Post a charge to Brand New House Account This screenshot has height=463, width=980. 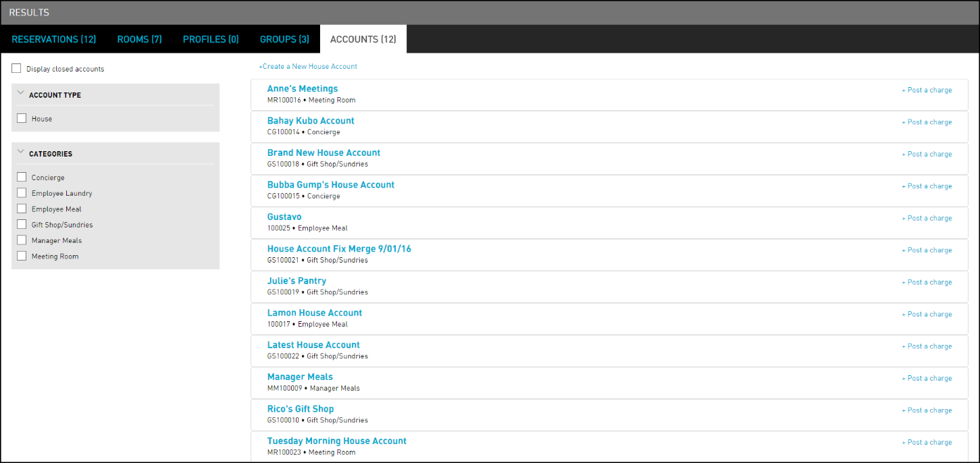click(927, 155)
